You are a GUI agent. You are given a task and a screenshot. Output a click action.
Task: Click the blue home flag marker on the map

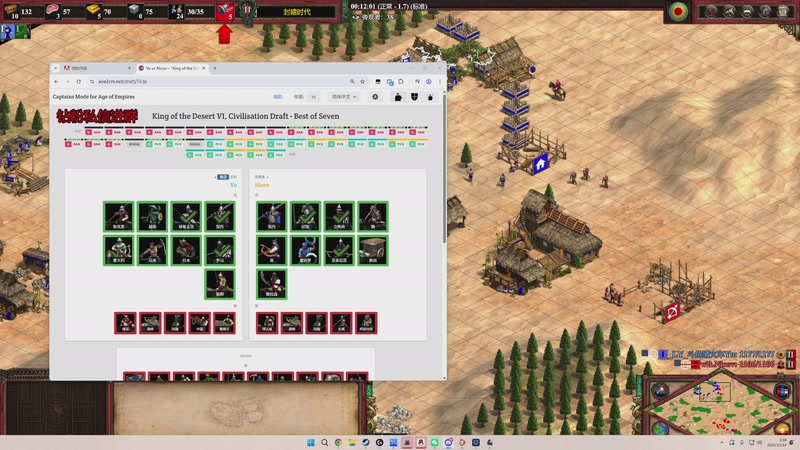click(540, 164)
